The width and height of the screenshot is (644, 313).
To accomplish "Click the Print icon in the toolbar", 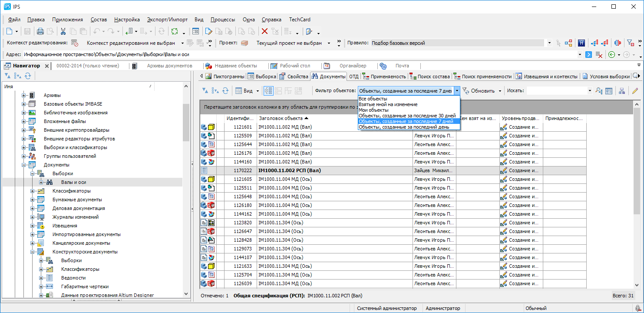I will [40, 31].
